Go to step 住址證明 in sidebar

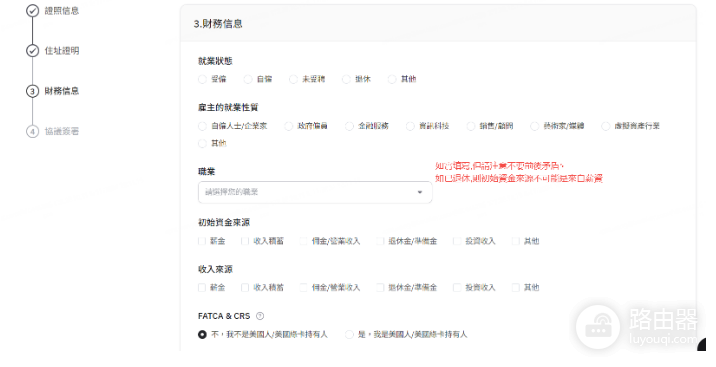tap(62, 51)
